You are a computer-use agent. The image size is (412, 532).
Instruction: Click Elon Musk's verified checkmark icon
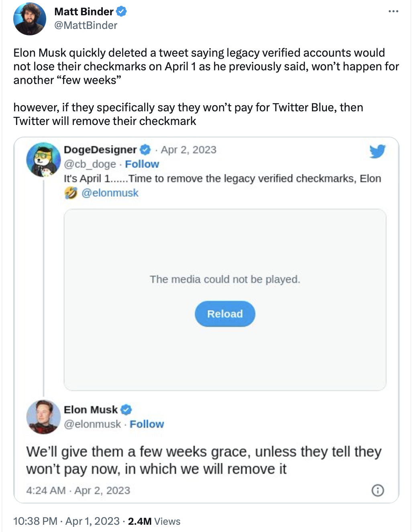point(126,409)
